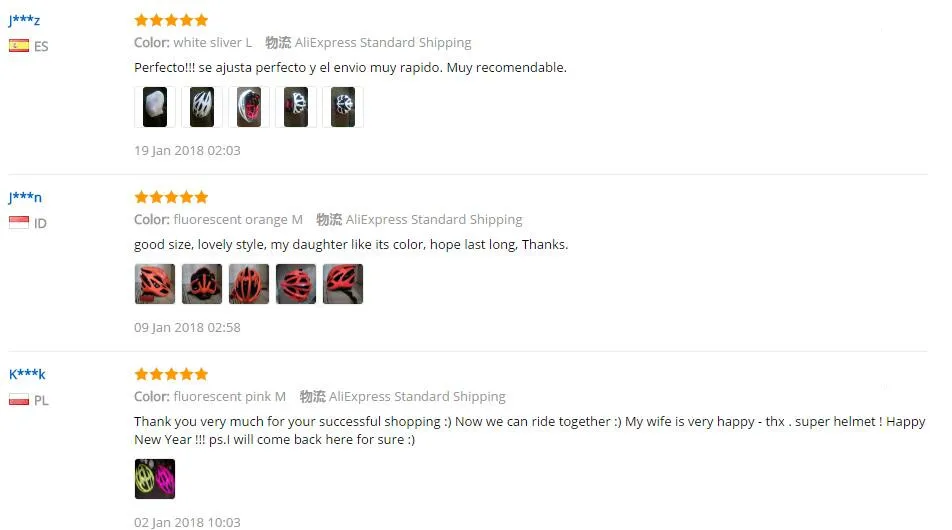Open first white helmet photo in J***z review
The image size is (952, 530).
click(x=155, y=107)
